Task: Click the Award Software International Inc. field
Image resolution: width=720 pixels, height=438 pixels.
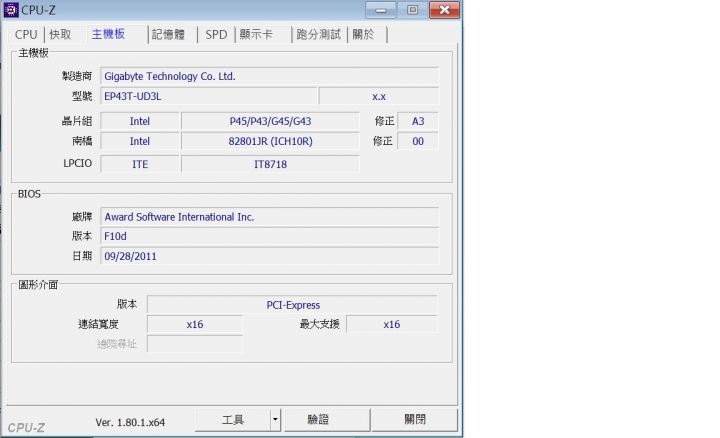Action: pyautogui.click(x=270, y=217)
